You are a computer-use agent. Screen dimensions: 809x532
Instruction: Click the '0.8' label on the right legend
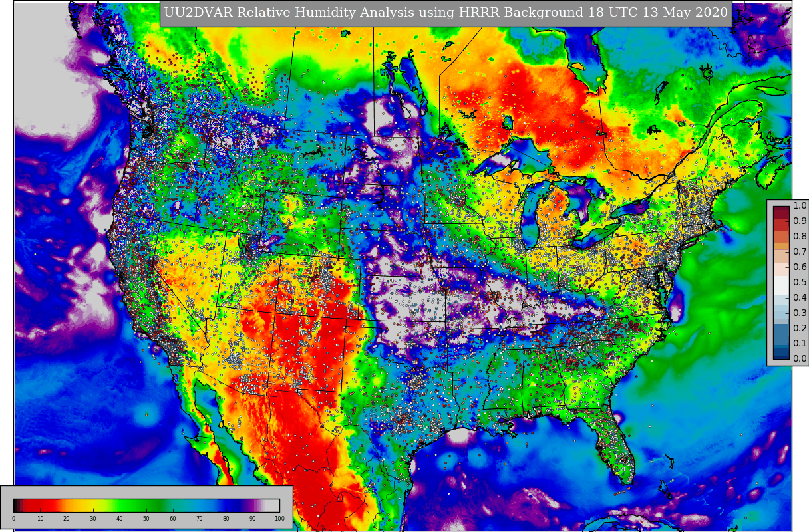(800, 237)
